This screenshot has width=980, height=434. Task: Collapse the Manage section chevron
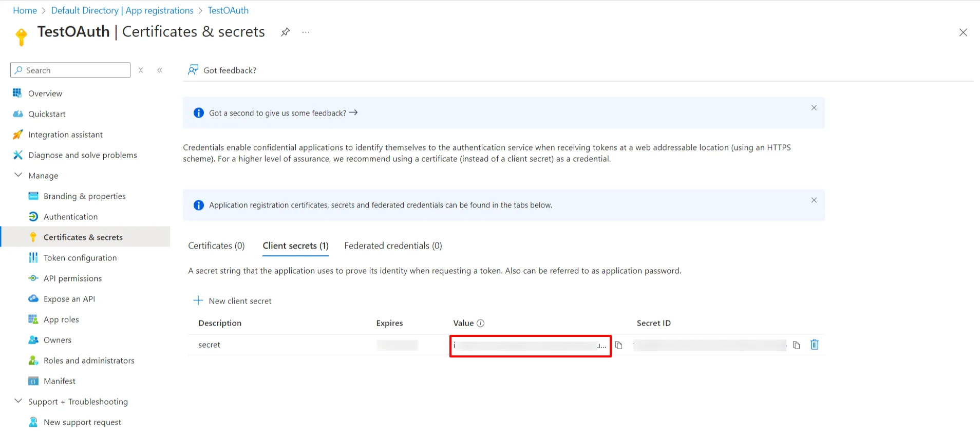(x=18, y=175)
